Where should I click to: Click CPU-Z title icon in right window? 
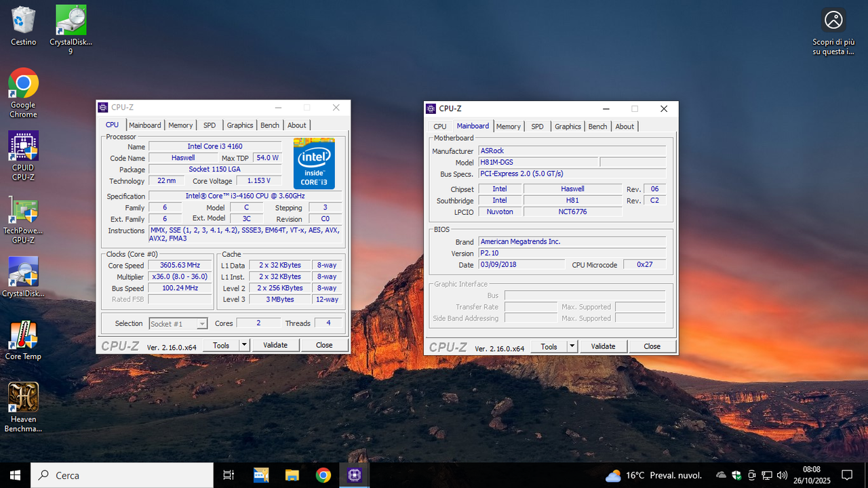coord(431,108)
